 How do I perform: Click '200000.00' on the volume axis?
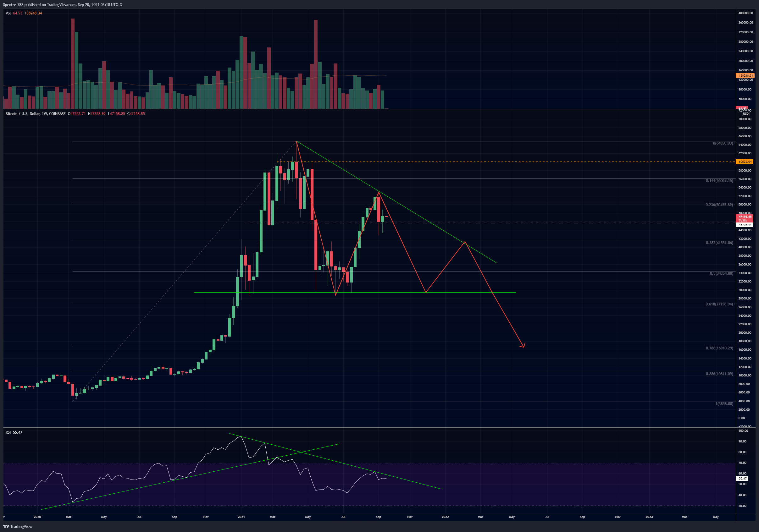click(x=745, y=61)
